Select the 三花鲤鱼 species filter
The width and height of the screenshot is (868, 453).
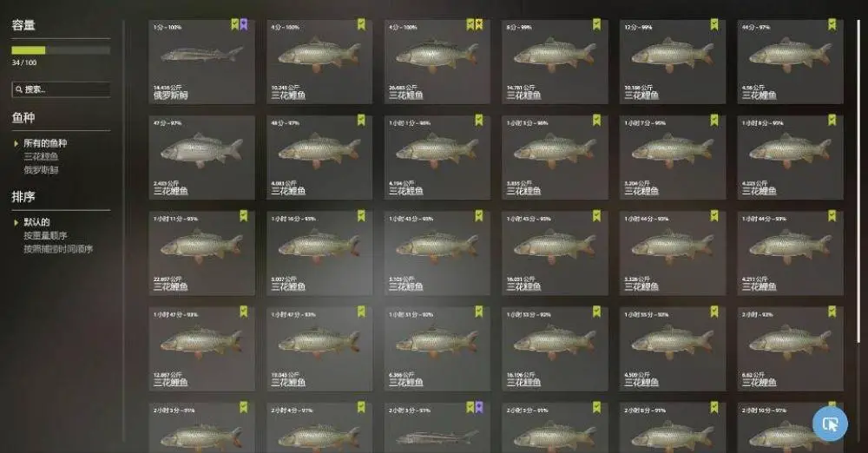coord(41,157)
